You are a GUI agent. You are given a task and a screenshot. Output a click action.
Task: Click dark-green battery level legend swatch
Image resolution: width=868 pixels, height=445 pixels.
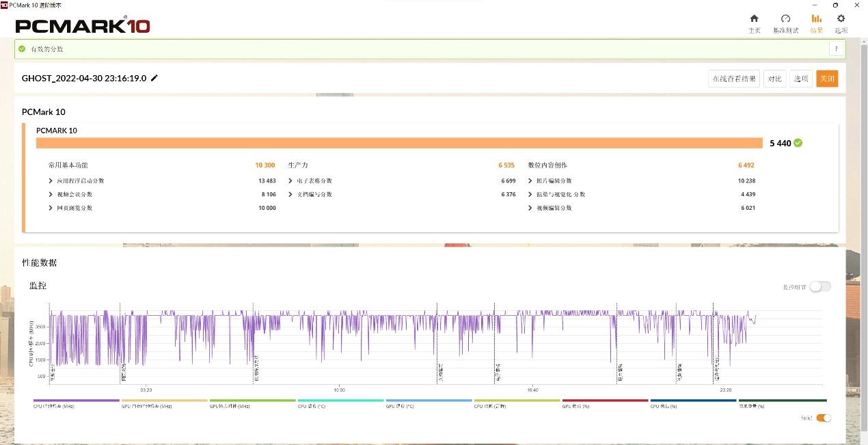coord(783,401)
